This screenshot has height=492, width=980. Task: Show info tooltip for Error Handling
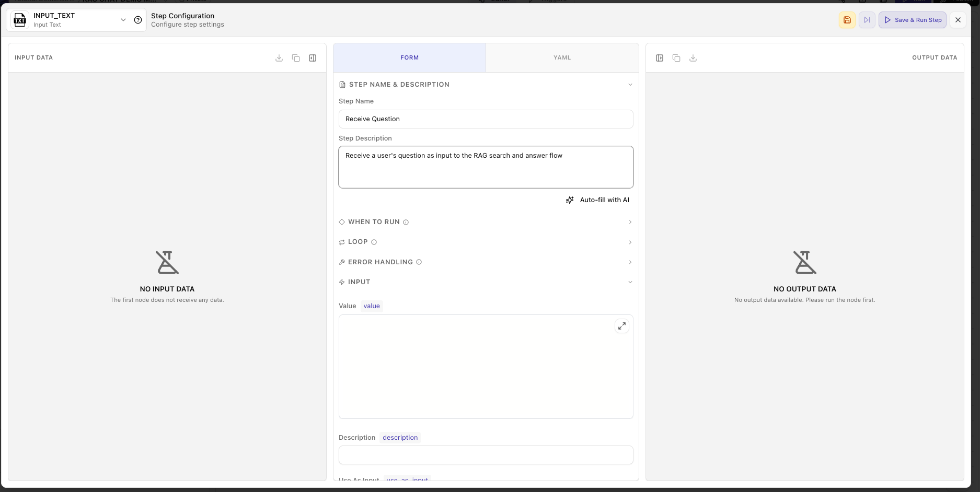419,262
